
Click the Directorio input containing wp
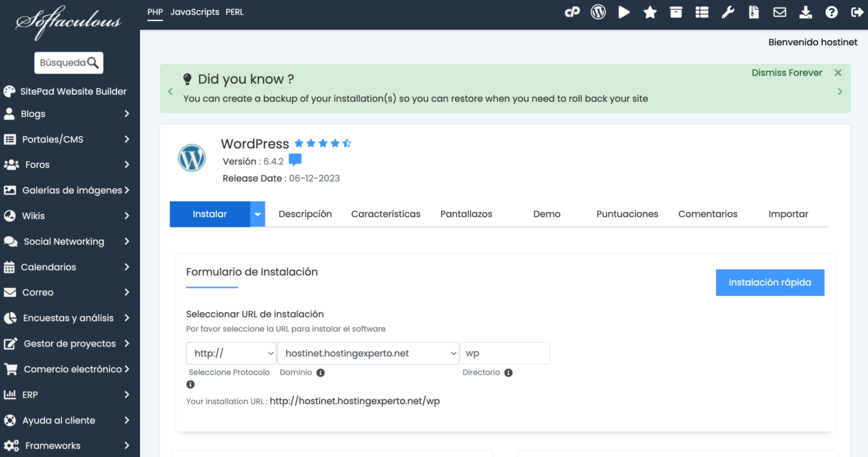(x=505, y=353)
